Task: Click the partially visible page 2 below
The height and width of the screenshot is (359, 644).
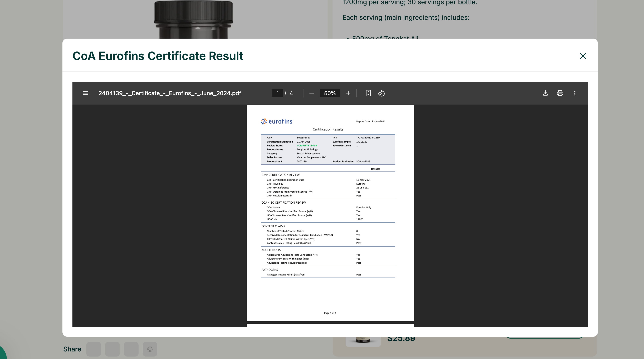Action: click(330, 328)
